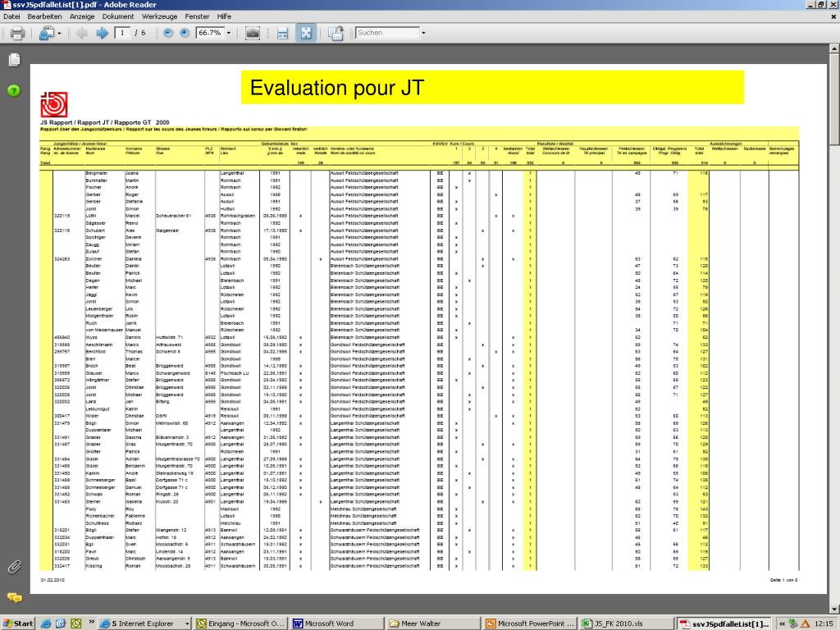Screen dimensions: 840x630
Task: Switch to Microsoft Word taskbar window
Action: click(x=337, y=623)
